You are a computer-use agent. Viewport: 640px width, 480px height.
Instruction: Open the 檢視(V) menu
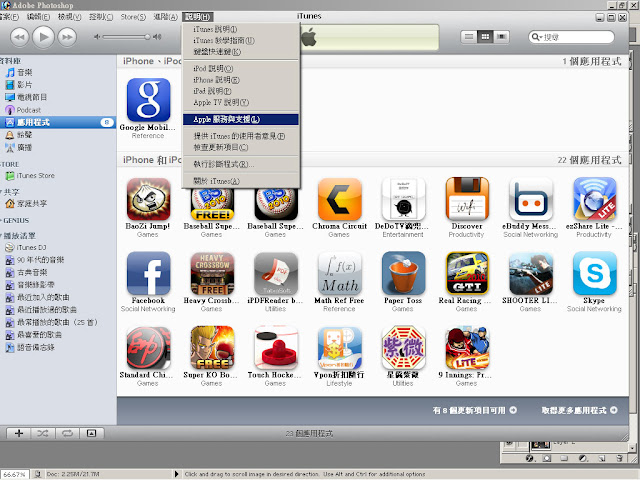(x=69, y=17)
